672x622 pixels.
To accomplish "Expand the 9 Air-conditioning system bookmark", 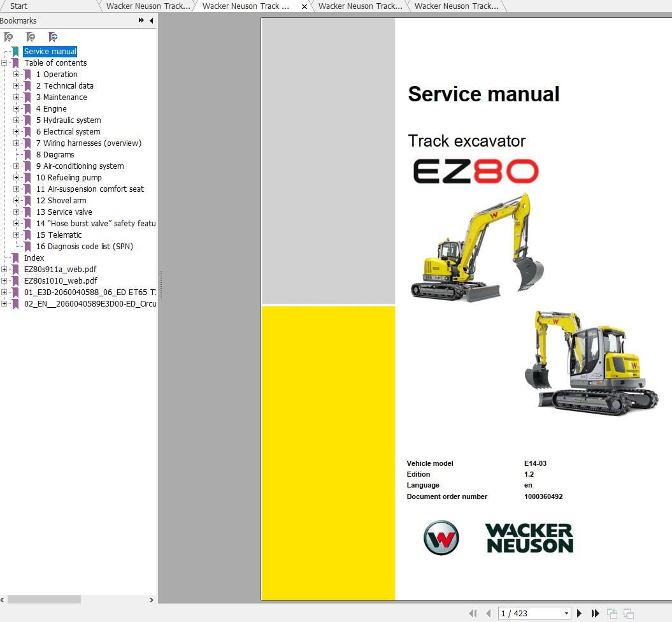I will (17, 166).
